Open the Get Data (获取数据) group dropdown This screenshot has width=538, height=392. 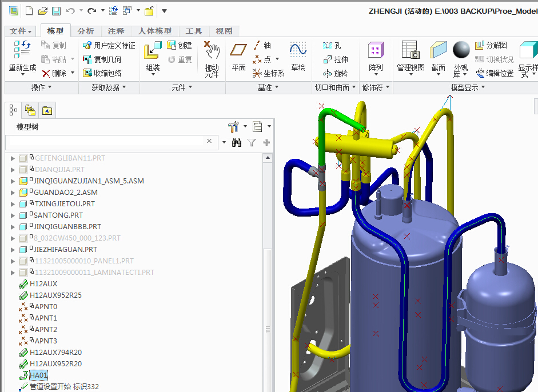tap(109, 87)
